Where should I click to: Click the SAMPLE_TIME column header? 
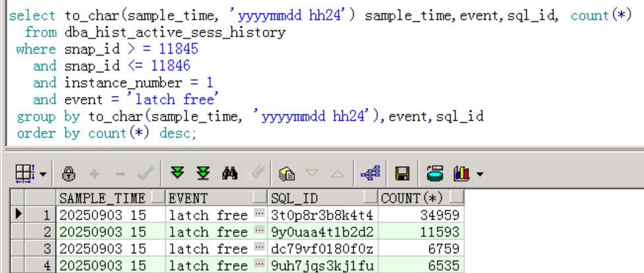[111, 198]
